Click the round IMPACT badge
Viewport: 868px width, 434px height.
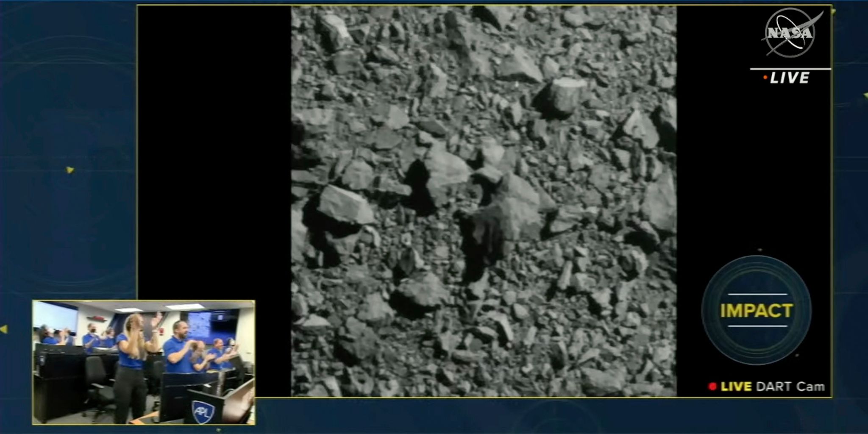[756, 310]
